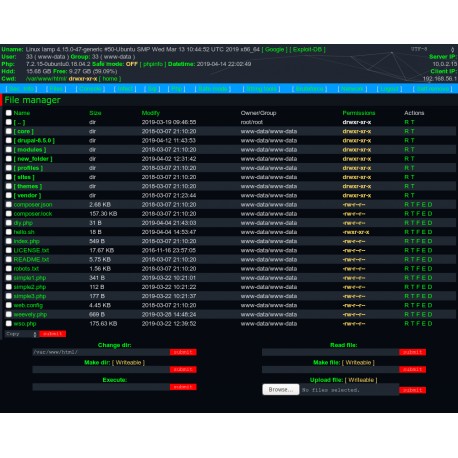Image resolution: width=458 pixels, height=458 pixels.
Task: Switch to the Network menu tab
Action: [352, 89]
